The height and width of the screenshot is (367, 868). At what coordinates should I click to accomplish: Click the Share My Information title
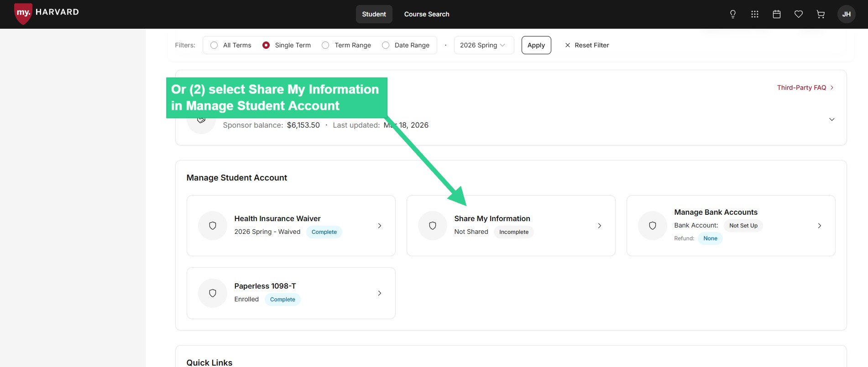[x=492, y=219]
